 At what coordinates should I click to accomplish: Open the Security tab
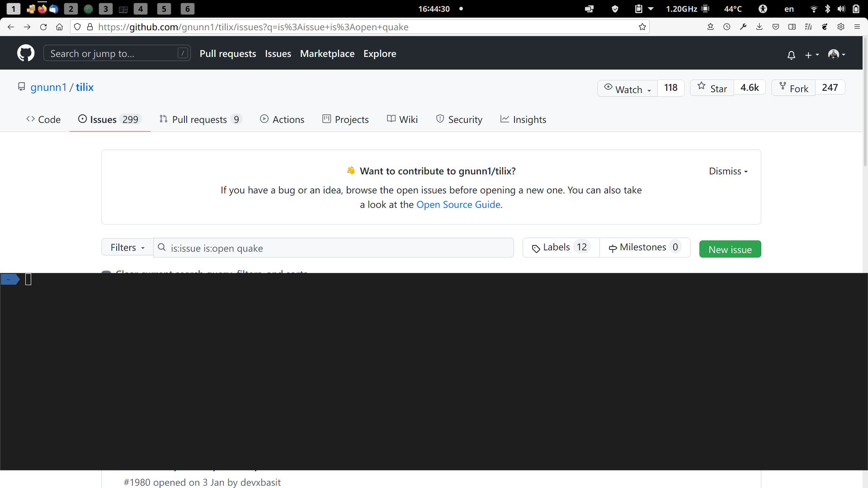(x=459, y=119)
